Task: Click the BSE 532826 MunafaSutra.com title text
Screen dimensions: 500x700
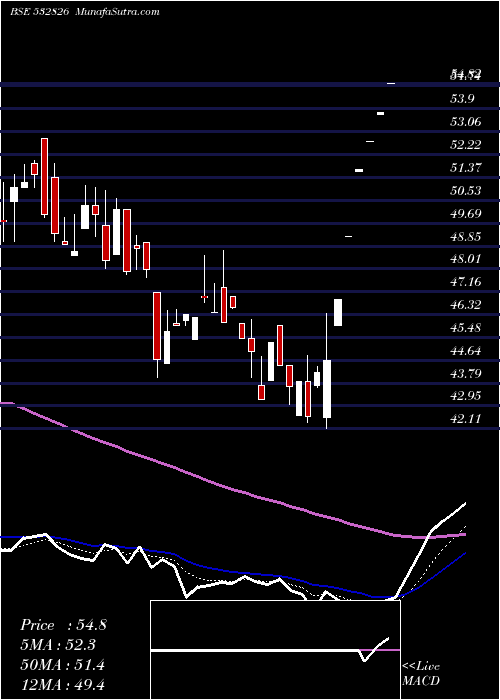Action: point(85,12)
